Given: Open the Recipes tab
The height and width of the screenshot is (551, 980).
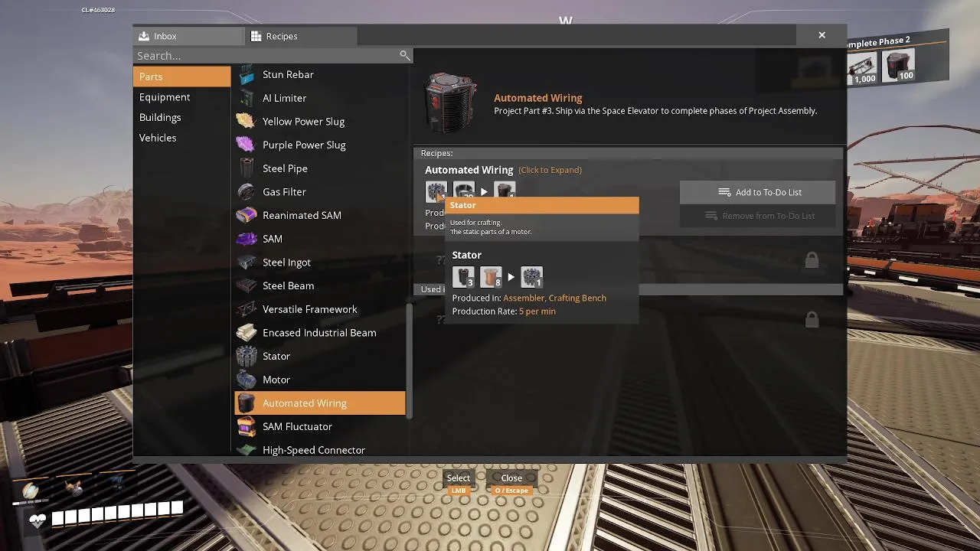Looking at the screenshot, I should click(x=301, y=36).
